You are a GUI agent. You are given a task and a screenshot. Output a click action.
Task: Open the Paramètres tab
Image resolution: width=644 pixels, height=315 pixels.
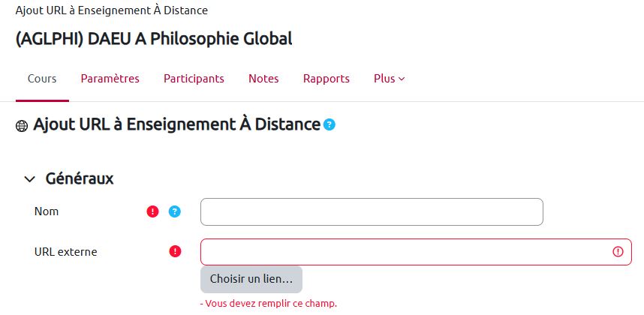(x=110, y=79)
